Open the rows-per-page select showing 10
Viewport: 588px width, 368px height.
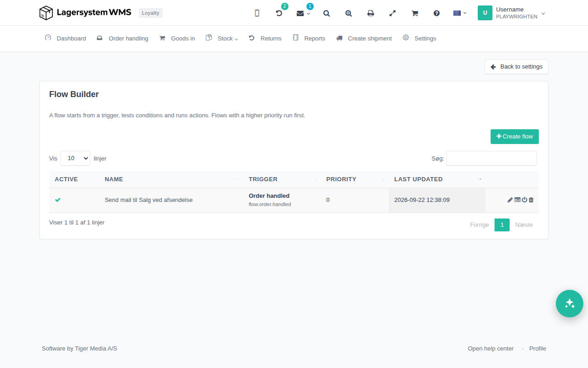click(x=75, y=158)
